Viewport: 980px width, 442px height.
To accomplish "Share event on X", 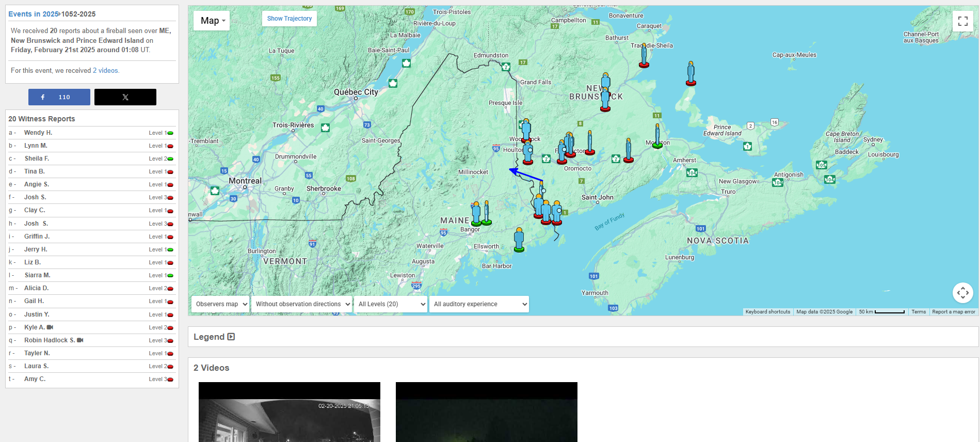I will (x=125, y=97).
